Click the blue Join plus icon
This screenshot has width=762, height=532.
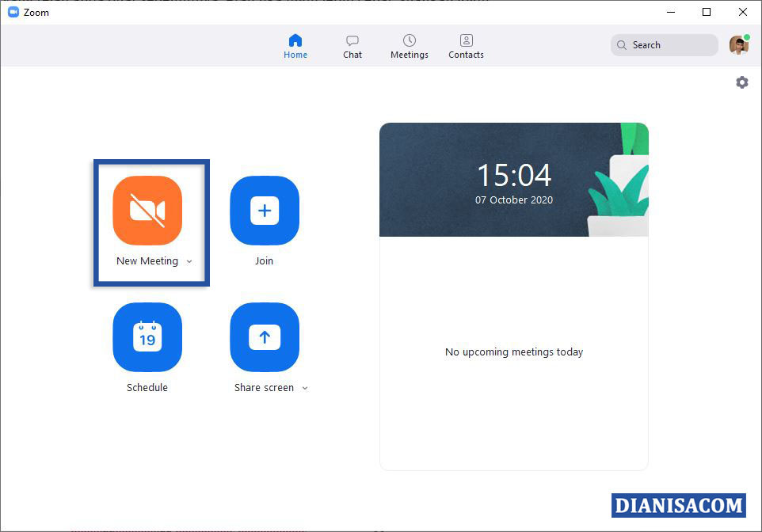265,211
